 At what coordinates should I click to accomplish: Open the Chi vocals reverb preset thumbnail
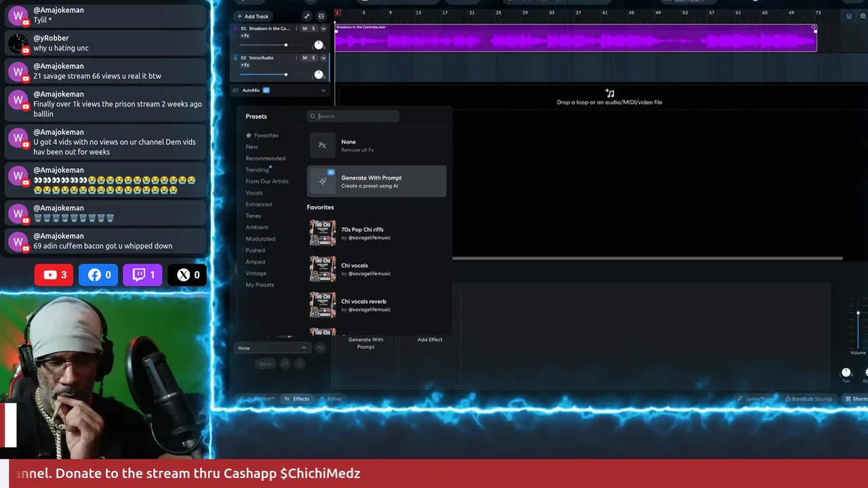click(x=323, y=305)
